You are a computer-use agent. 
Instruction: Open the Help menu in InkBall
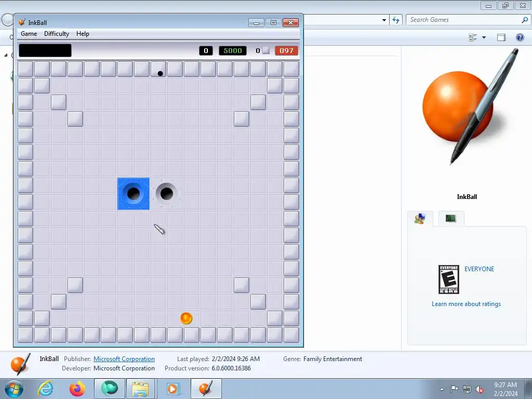pyautogui.click(x=83, y=34)
